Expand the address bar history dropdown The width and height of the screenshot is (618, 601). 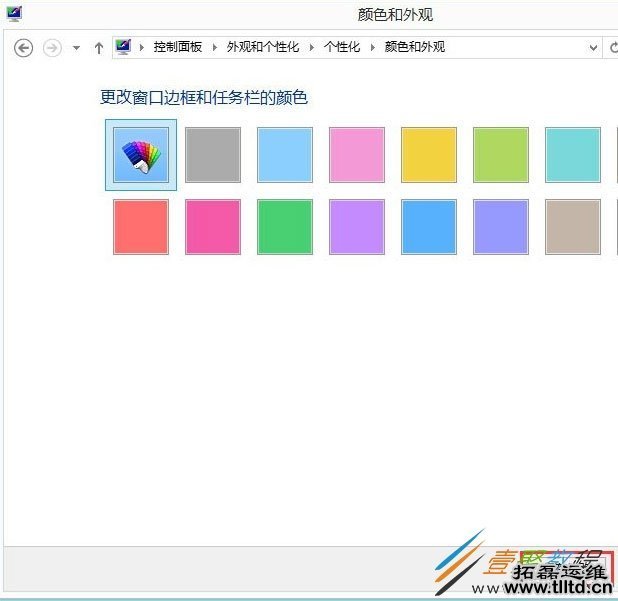tap(593, 48)
